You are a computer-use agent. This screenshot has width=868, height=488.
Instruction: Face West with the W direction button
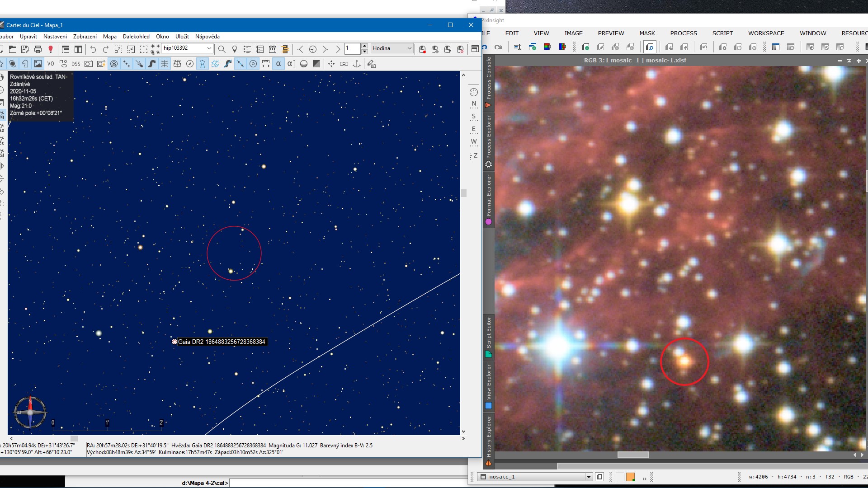[x=474, y=142]
